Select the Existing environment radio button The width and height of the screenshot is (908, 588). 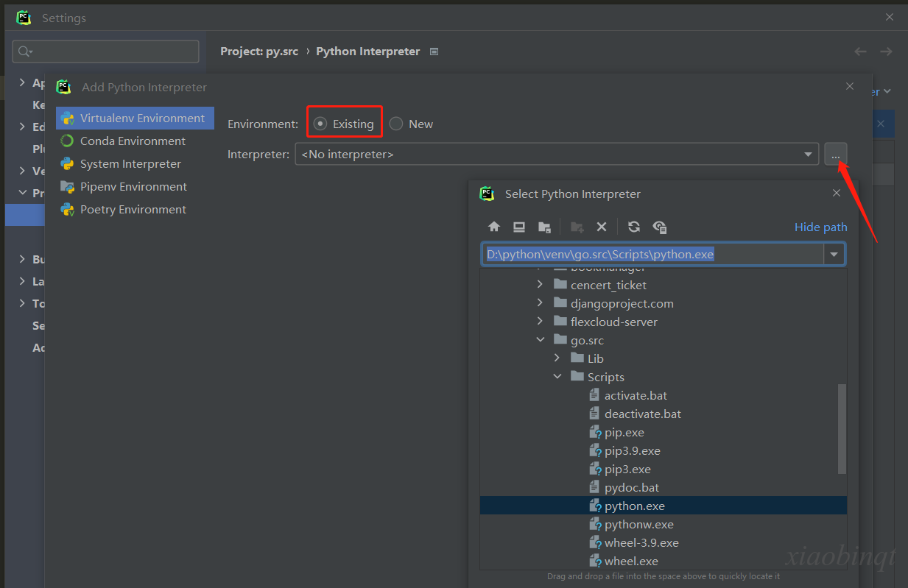[320, 124]
